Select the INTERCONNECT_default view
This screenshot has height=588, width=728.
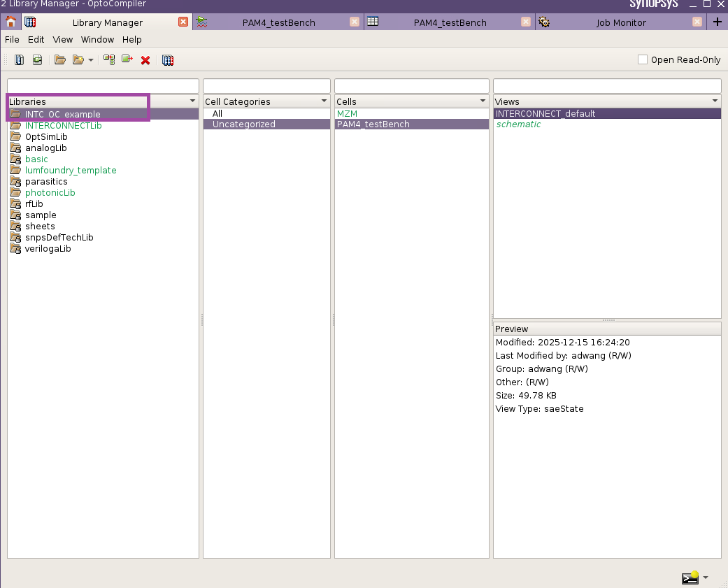coord(607,114)
